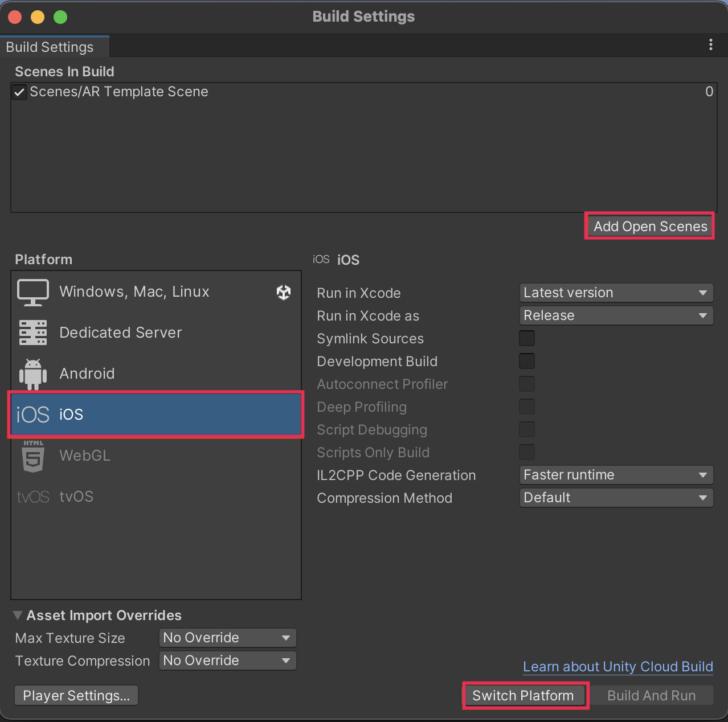
Task: Select the Build Settings tab
Action: 50,47
